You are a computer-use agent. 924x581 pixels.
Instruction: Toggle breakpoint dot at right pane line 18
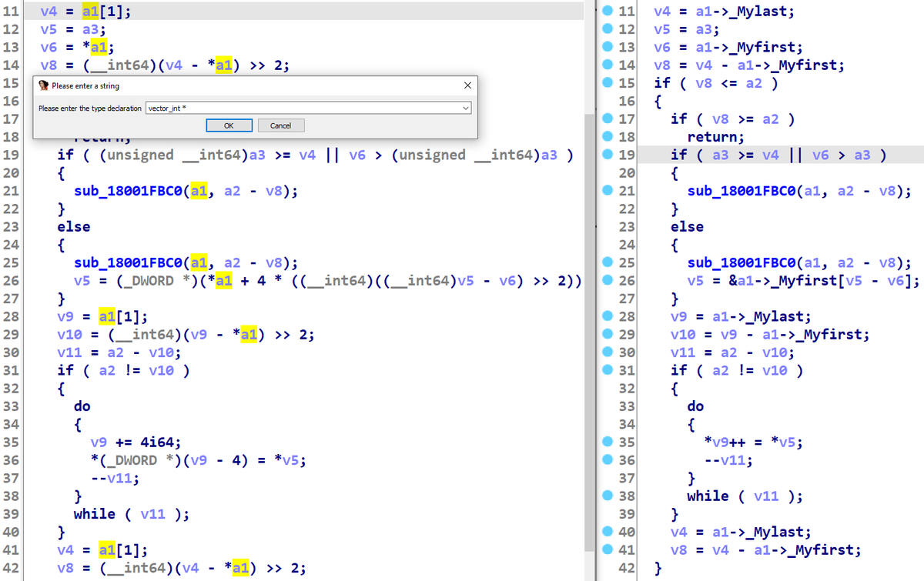pos(609,136)
